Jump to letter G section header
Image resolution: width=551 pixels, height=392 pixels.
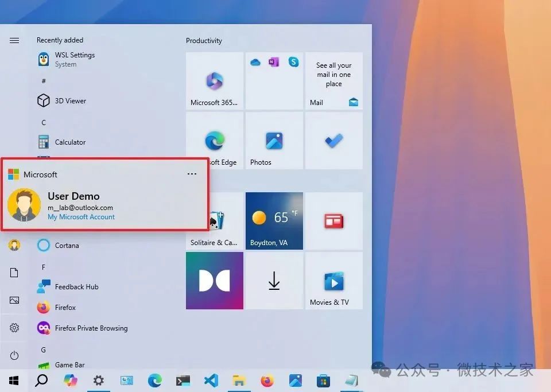tap(44, 350)
